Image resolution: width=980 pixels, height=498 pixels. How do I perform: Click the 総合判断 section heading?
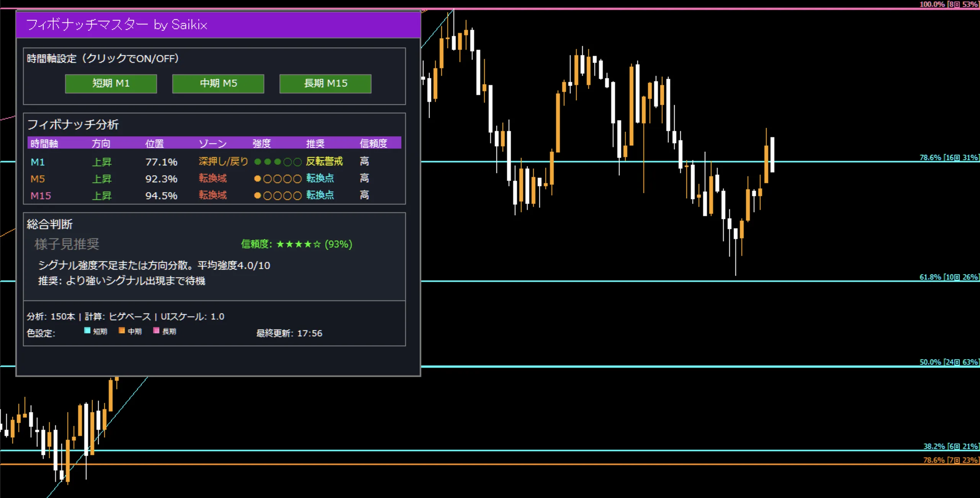click(x=50, y=224)
